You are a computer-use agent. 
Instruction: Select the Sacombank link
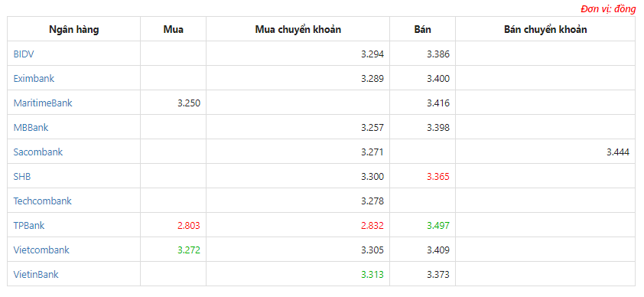point(38,152)
